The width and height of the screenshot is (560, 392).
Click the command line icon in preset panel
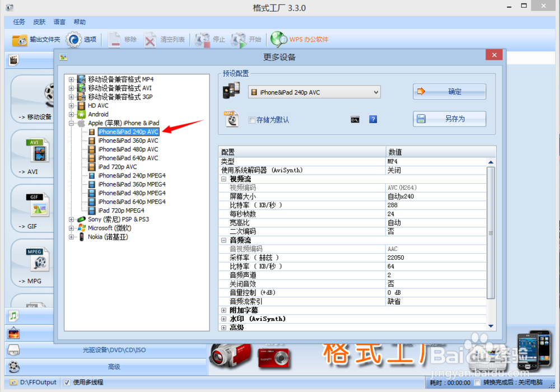coord(354,120)
